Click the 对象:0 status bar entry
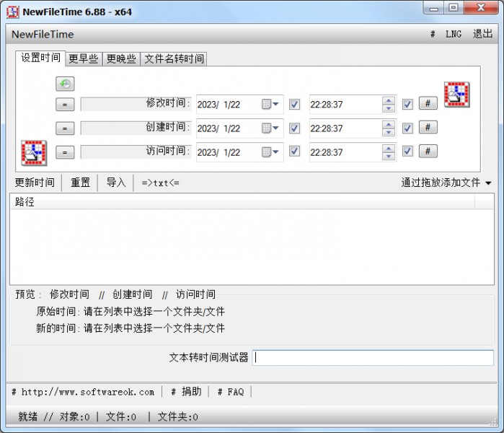The image size is (504, 433). click(x=74, y=417)
